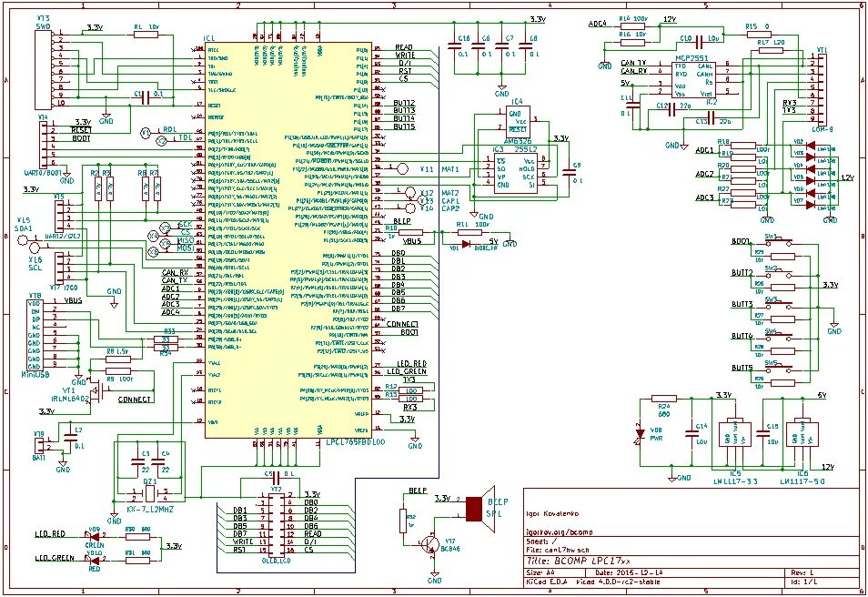Select resistor R24 680 symbol

pos(664,399)
